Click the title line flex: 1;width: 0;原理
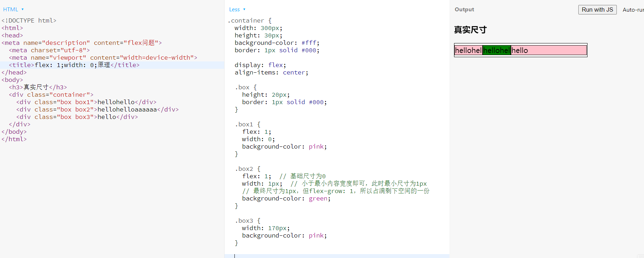This screenshot has height=258, width=644. point(74,65)
